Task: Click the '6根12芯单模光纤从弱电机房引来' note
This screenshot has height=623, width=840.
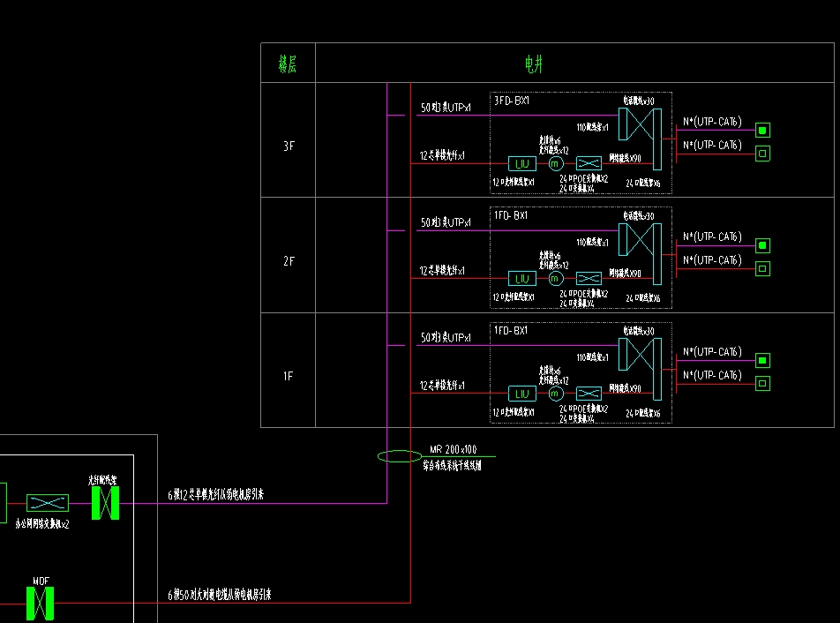Action: click(x=216, y=495)
